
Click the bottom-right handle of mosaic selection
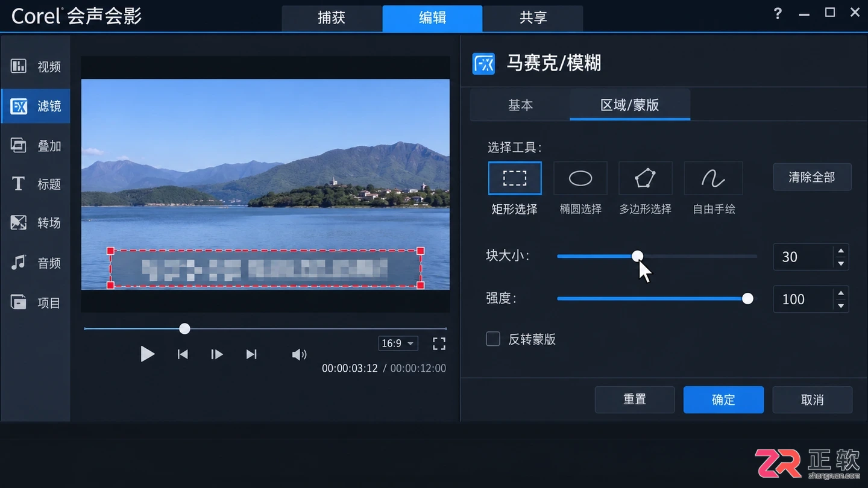click(x=421, y=285)
